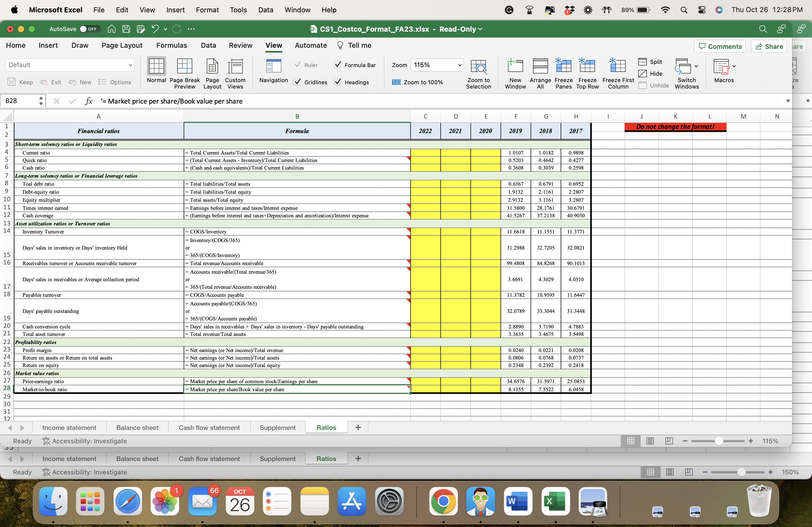Adjust the 115% zoom slider

coord(719,441)
